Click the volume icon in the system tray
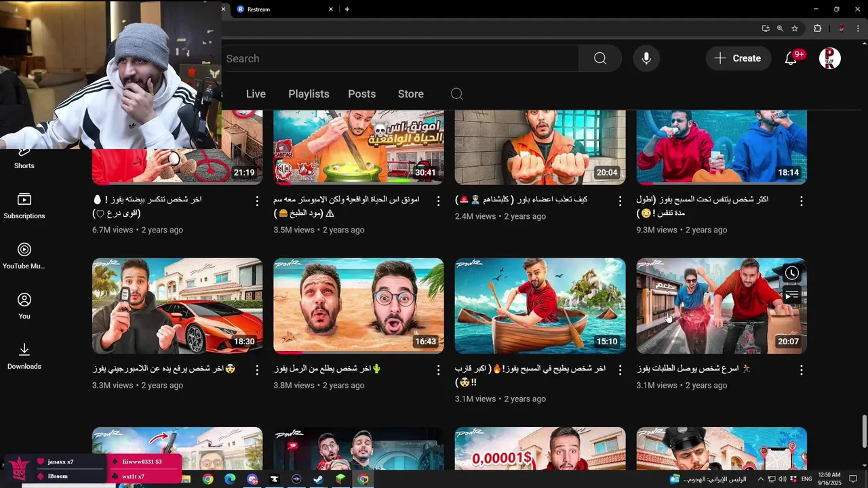868x488 pixels. coord(782,479)
